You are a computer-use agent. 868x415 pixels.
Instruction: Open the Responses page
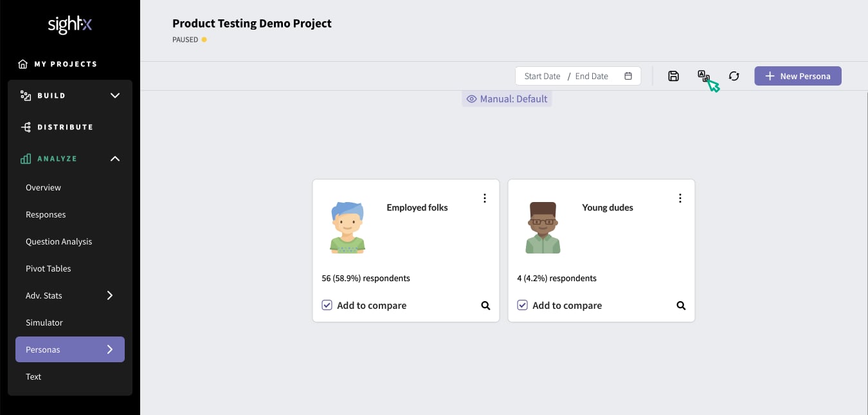(46, 214)
